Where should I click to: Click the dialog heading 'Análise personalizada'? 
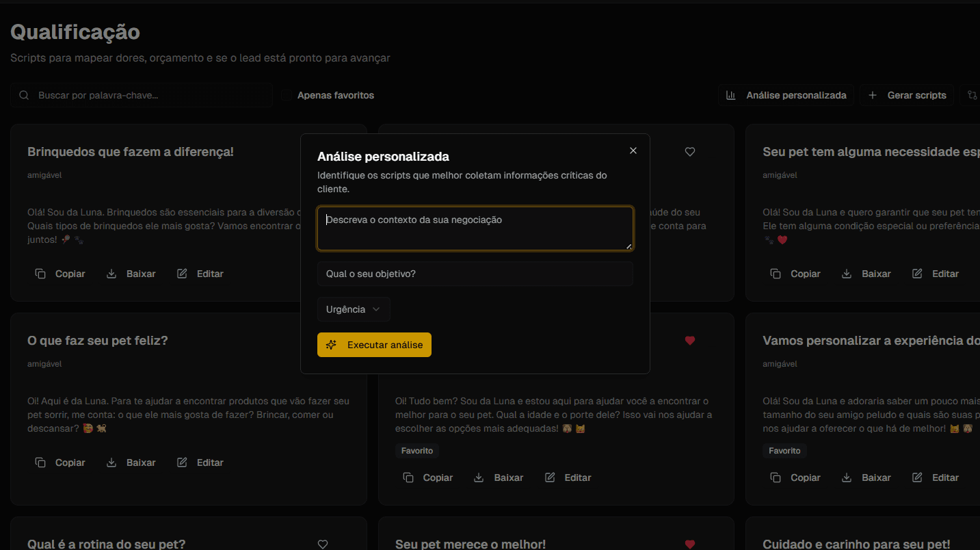point(383,157)
